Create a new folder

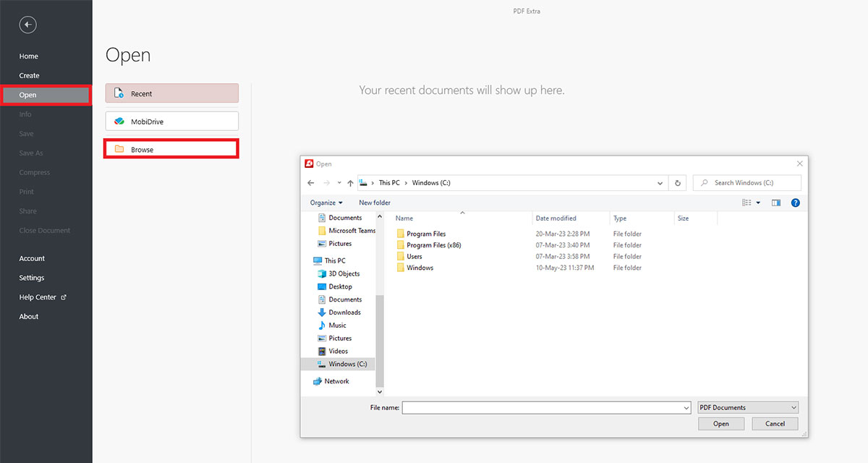coord(374,203)
